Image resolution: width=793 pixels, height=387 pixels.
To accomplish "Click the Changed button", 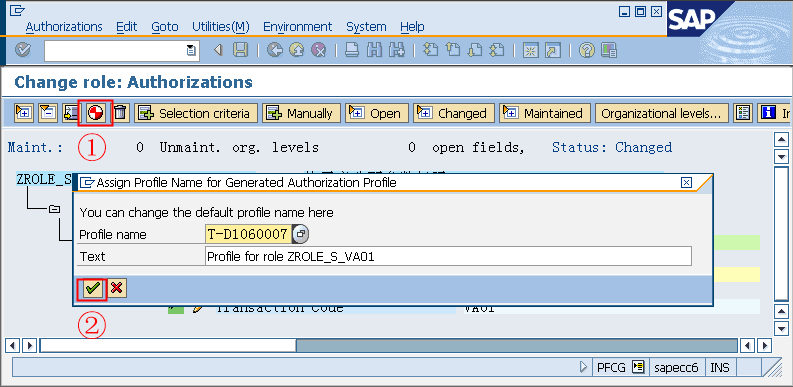I will [454, 113].
